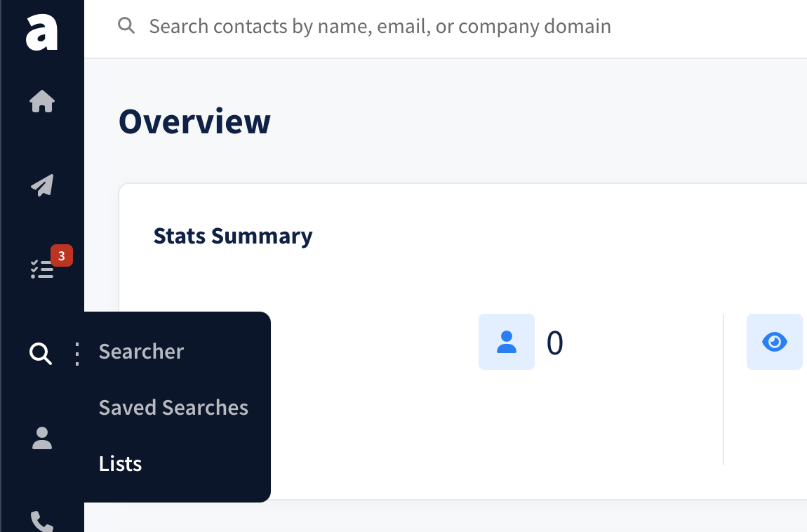This screenshot has width=807, height=532.
Task: Choose Lists in the search submenu
Action: (121, 464)
